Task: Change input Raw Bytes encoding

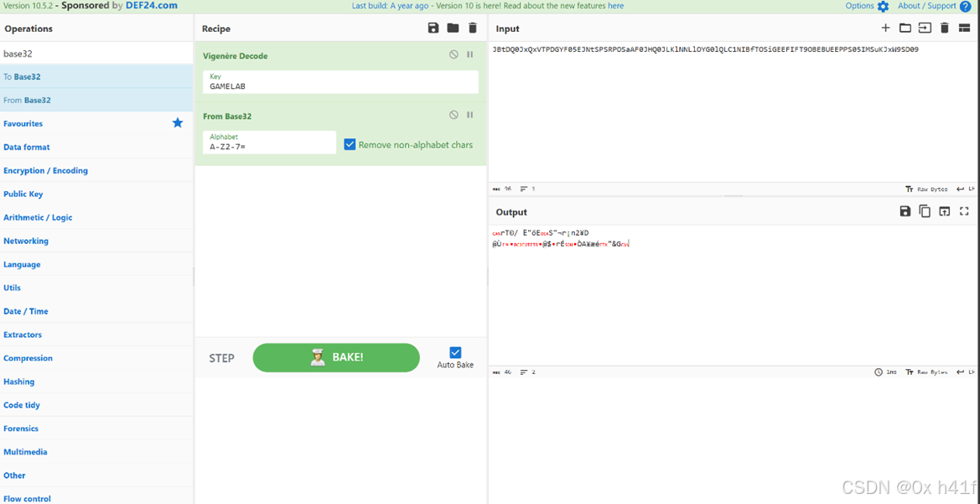Action: pyautogui.click(x=926, y=189)
